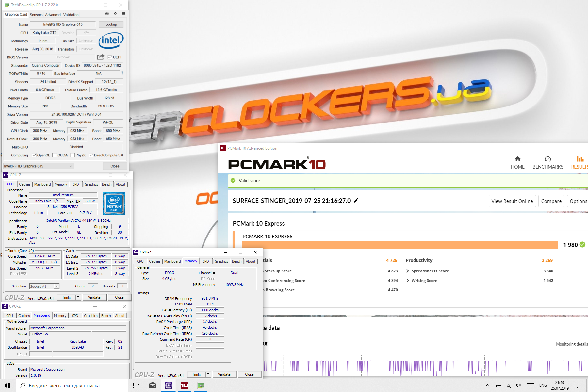Open the notification Action Center
The width and height of the screenshot is (588, 392).
point(577,385)
